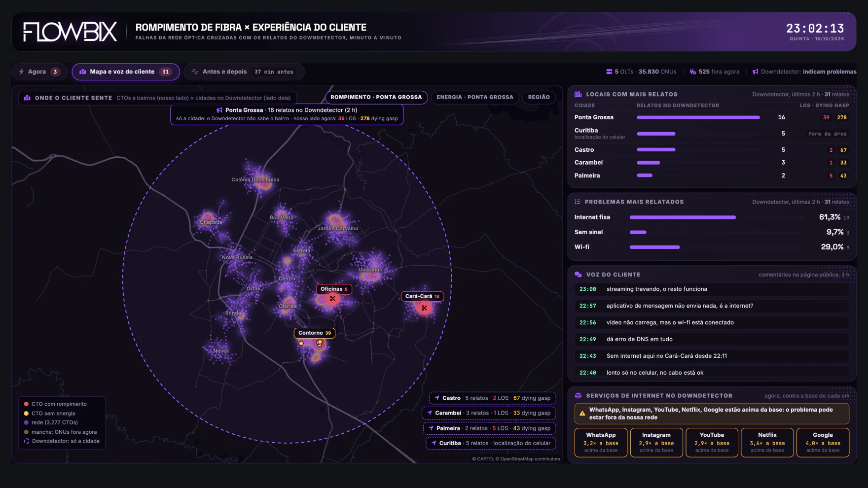This screenshot has width=868, height=488.
Task: Click the Castro direction arrow icon
Action: click(437, 398)
